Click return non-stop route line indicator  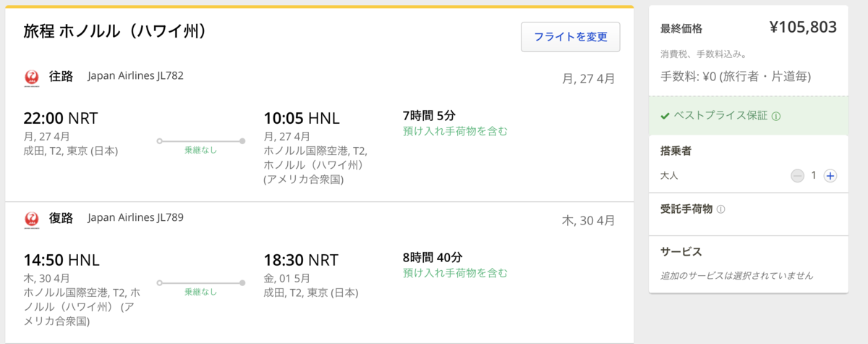[200, 282]
